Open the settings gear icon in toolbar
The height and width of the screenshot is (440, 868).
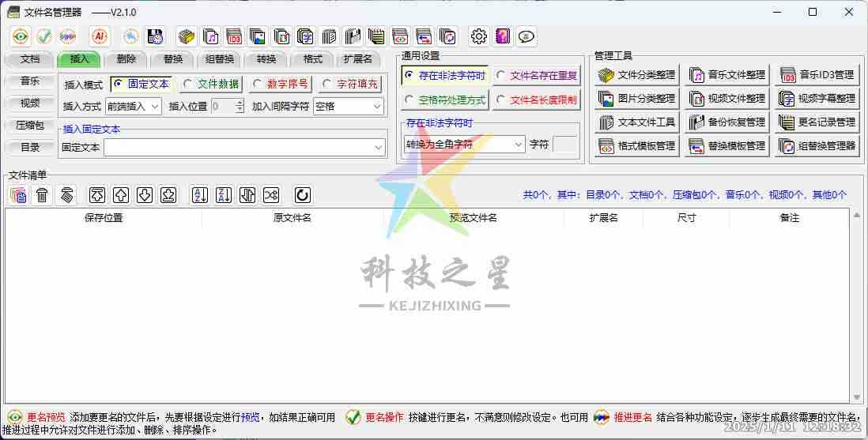pos(479,36)
